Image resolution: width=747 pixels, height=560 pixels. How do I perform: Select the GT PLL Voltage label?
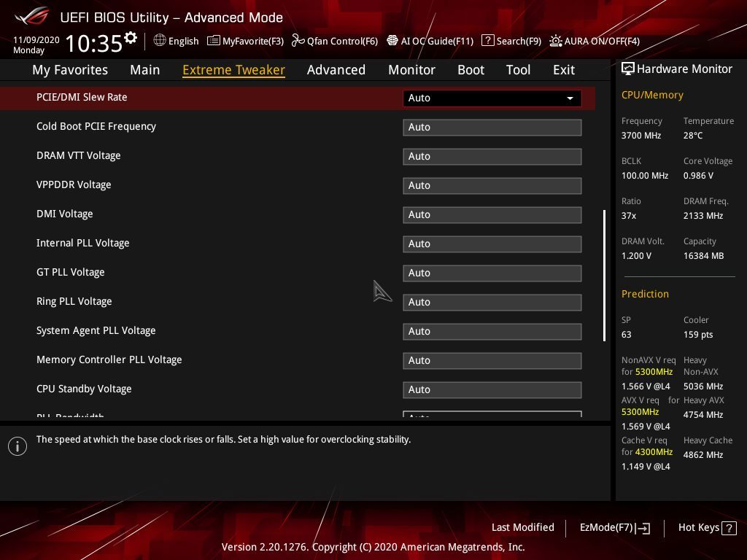tap(71, 272)
